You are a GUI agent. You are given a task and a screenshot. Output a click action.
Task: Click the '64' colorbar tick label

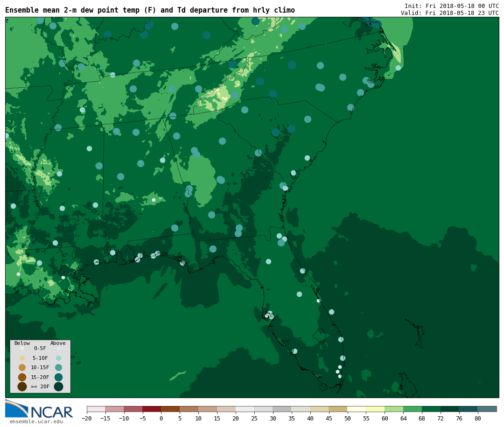pos(404,418)
